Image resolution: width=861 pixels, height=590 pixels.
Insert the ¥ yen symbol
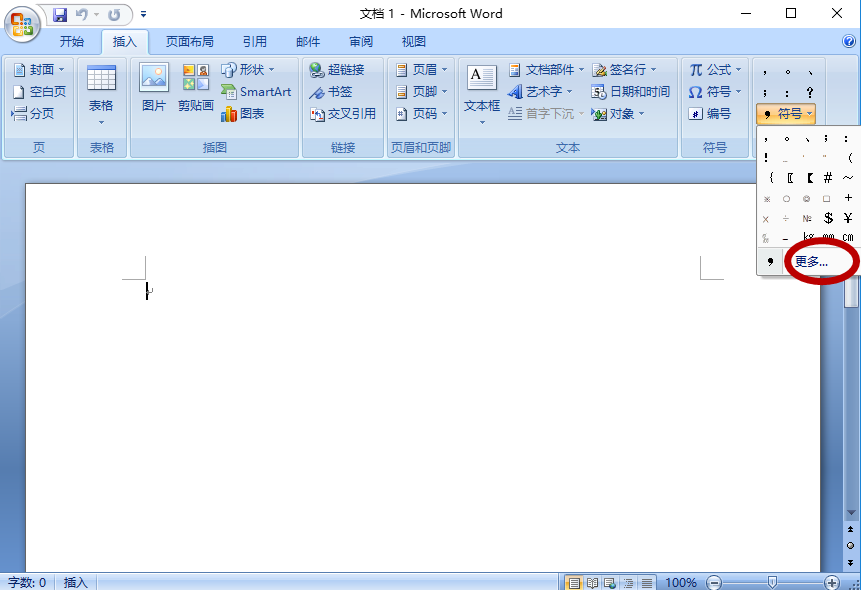coord(848,218)
